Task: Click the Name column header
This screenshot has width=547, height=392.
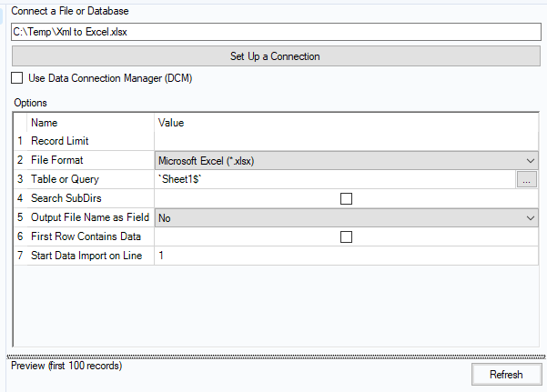Action: point(45,122)
